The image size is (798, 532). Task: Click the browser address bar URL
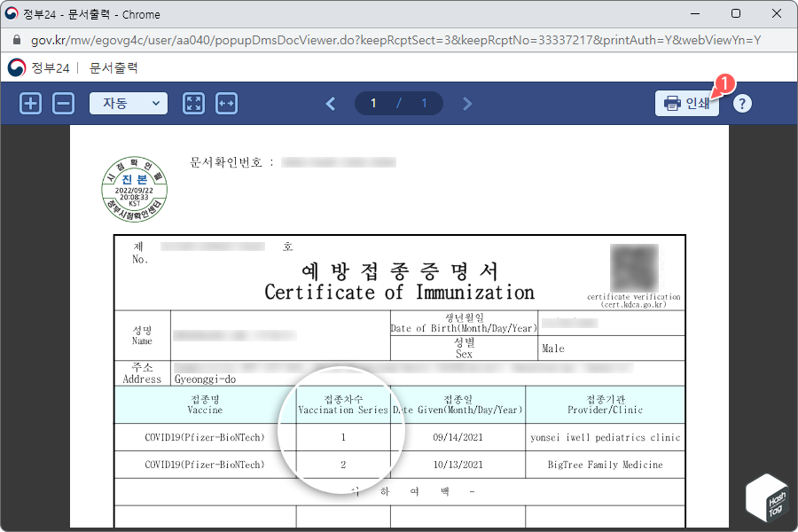click(x=266, y=40)
